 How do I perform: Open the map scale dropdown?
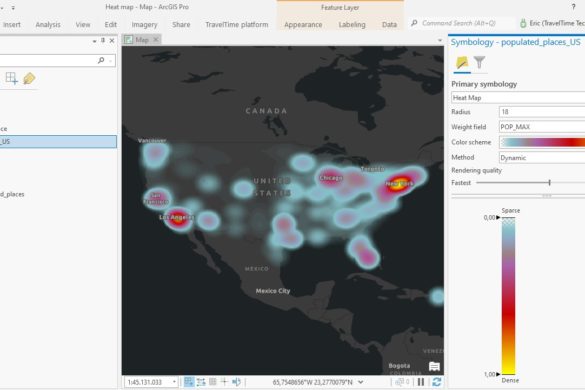tap(174, 382)
